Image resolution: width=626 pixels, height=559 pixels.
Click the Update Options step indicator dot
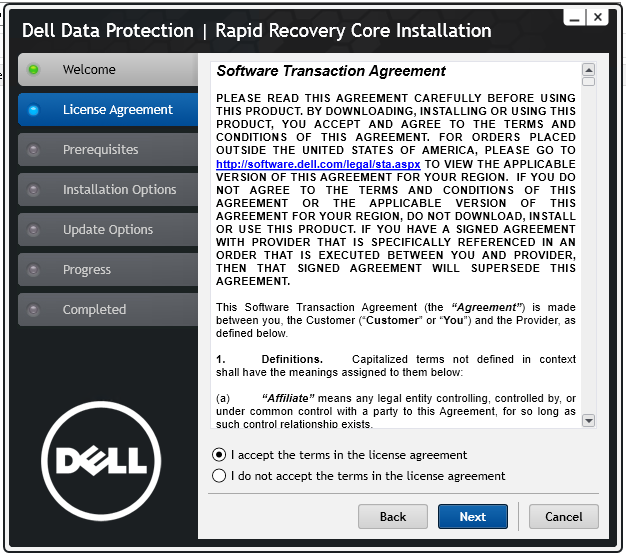[34, 230]
